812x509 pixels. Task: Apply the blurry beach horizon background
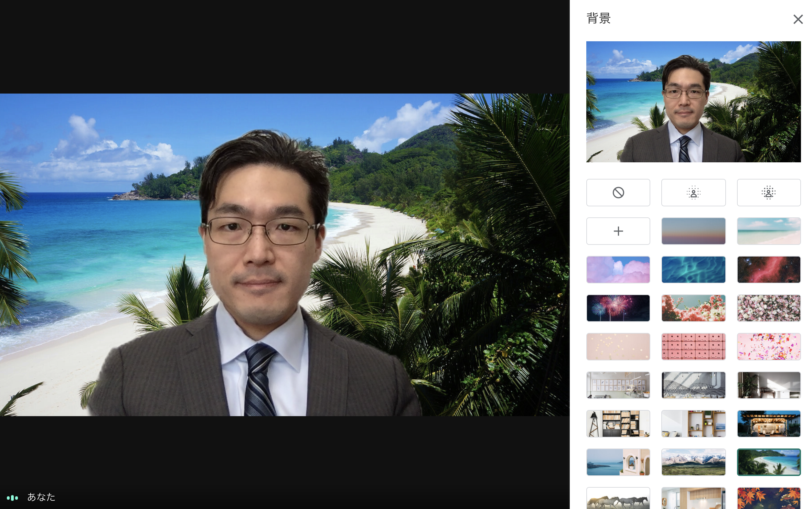[769, 231]
